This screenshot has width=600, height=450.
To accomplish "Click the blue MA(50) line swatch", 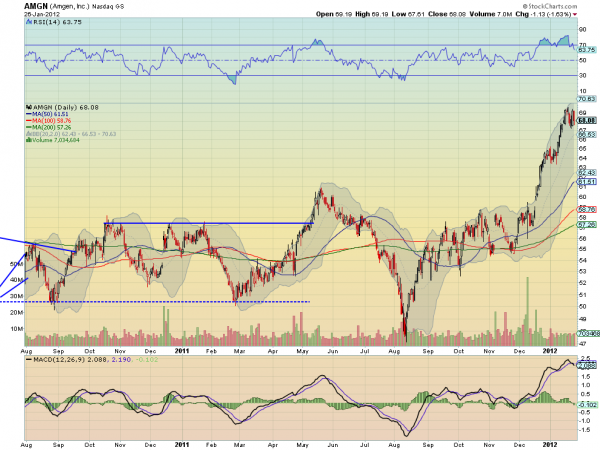I will point(29,114).
